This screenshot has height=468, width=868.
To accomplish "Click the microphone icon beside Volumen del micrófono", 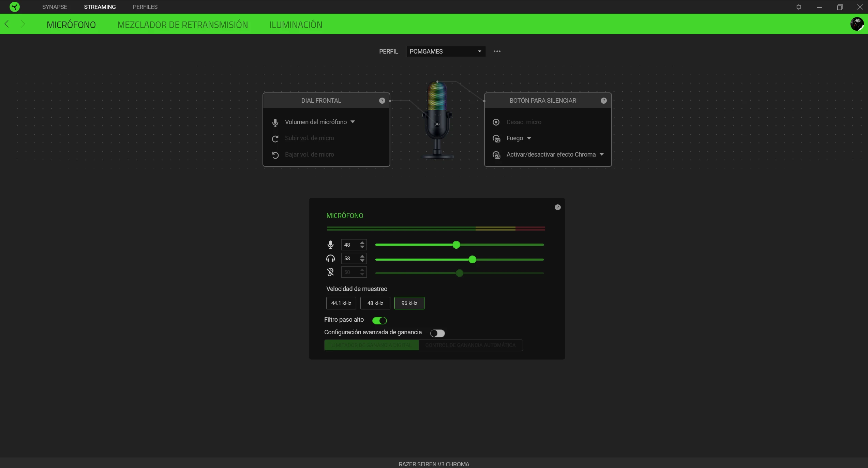I will pyautogui.click(x=275, y=122).
